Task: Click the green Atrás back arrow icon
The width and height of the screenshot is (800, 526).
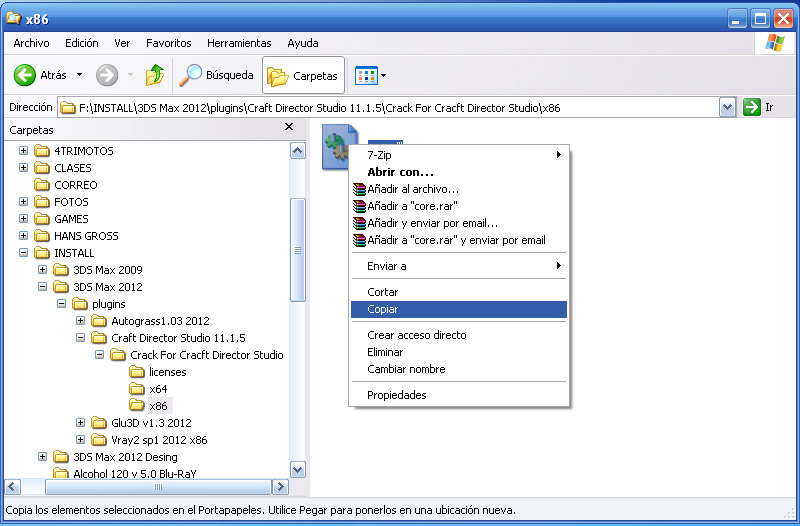Action: tap(24, 76)
